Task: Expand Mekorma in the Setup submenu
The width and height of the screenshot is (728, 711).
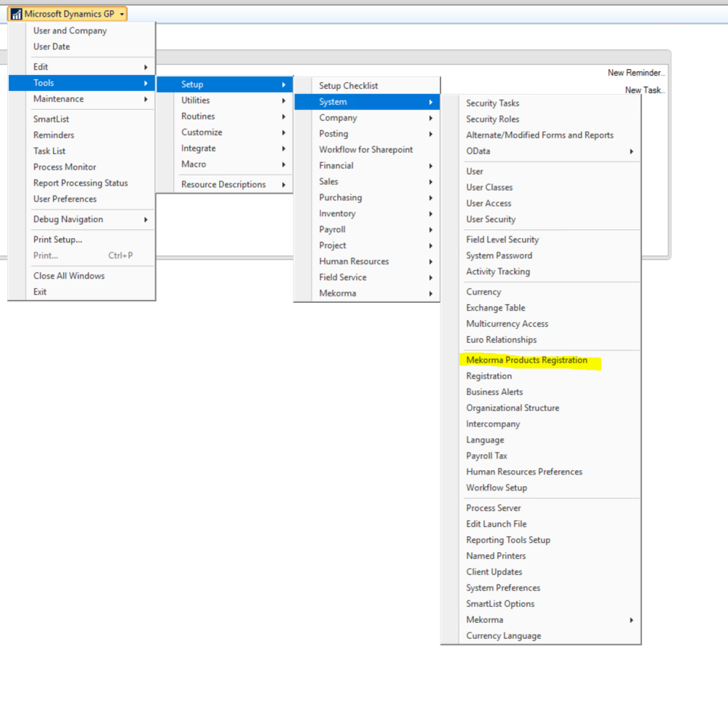Action: tap(367, 293)
